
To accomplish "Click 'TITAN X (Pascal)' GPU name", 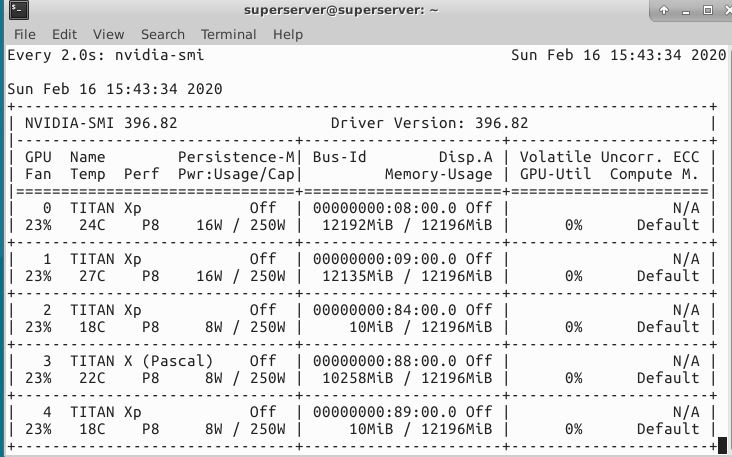I will click(x=141, y=361).
